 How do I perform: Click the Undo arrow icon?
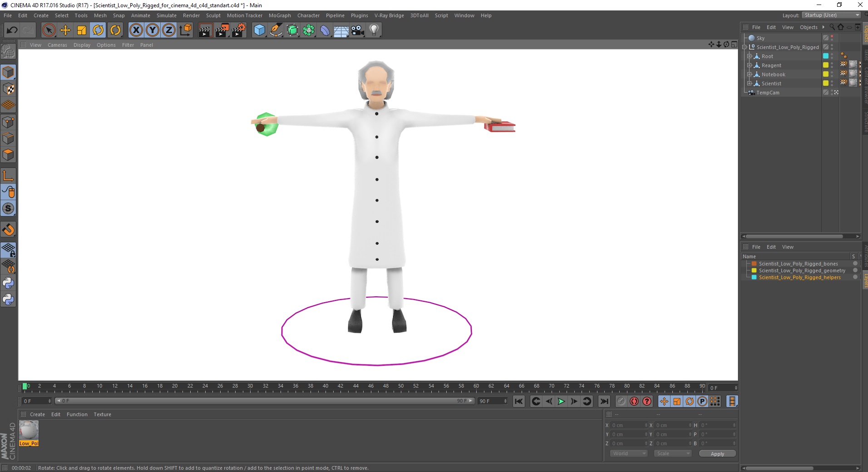click(12, 30)
